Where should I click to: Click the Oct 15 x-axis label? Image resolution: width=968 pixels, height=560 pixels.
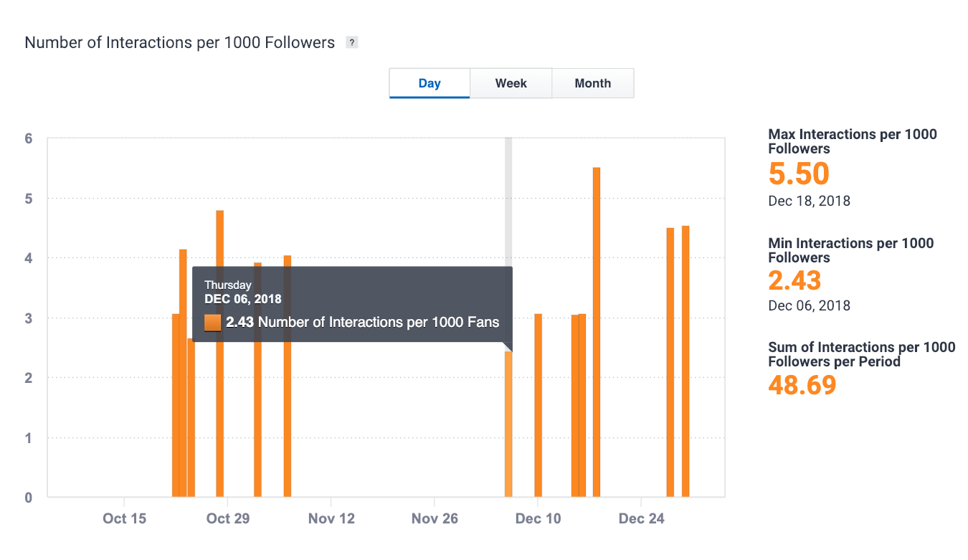(x=125, y=518)
